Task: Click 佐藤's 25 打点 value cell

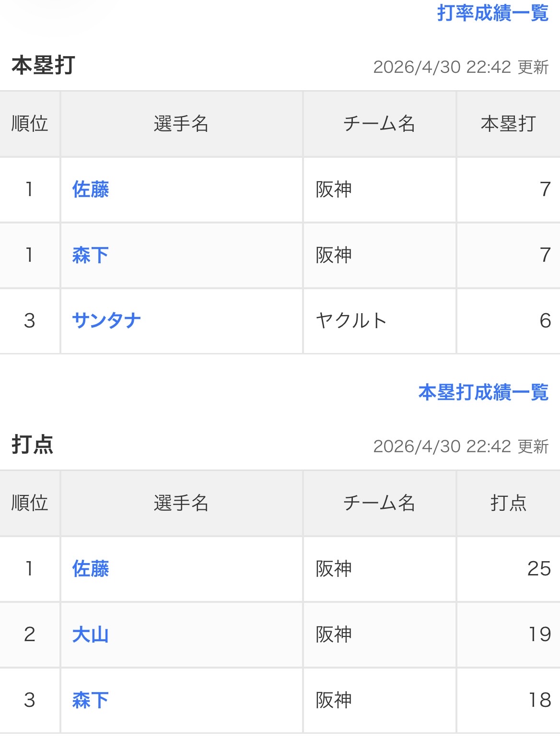Action: click(539, 569)
